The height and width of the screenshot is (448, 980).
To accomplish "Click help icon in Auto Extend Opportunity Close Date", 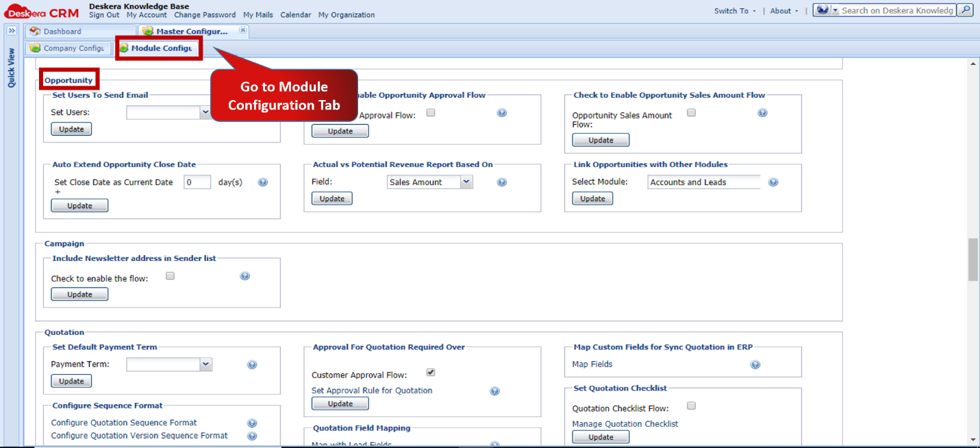I will tap(262, 182).
